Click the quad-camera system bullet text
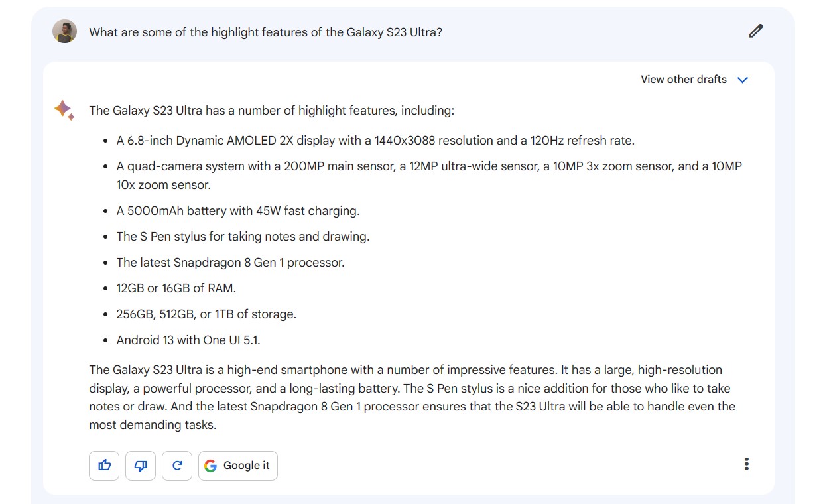 click(428, 167)
